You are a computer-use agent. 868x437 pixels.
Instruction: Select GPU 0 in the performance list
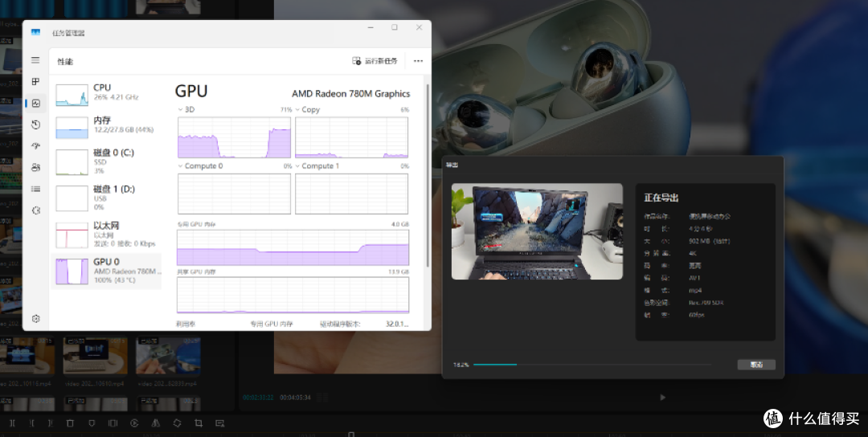tap(107, 271)
